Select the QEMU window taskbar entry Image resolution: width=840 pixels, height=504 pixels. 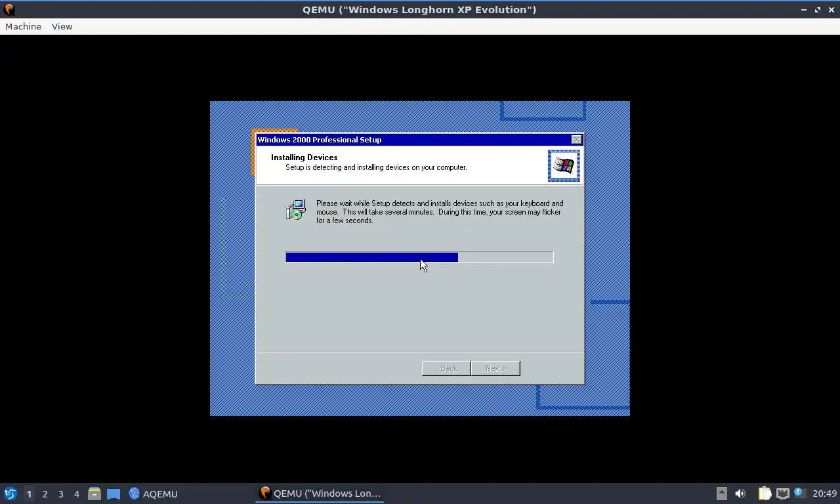coord(320,493)
